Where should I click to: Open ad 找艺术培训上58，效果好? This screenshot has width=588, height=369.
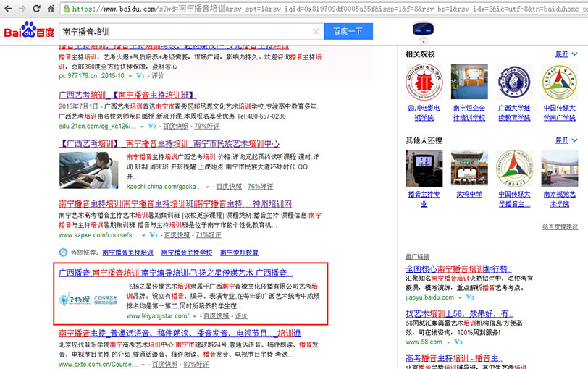point(459,313)
